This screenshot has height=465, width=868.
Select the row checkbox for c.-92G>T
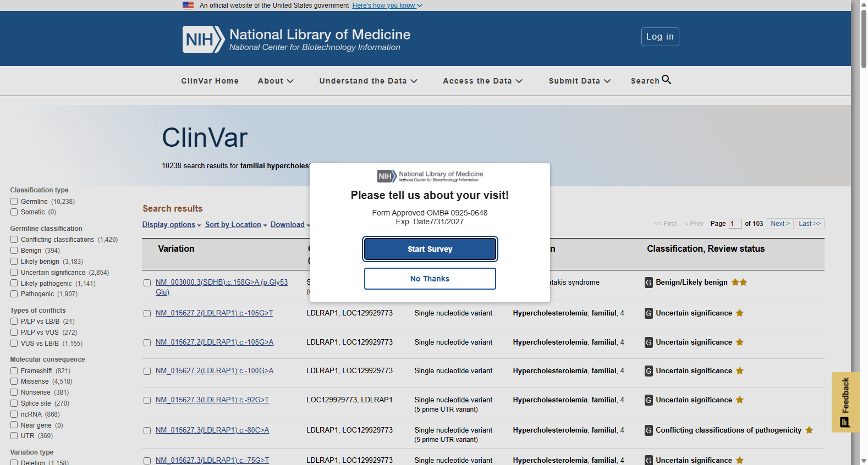[x=147, y=401]
